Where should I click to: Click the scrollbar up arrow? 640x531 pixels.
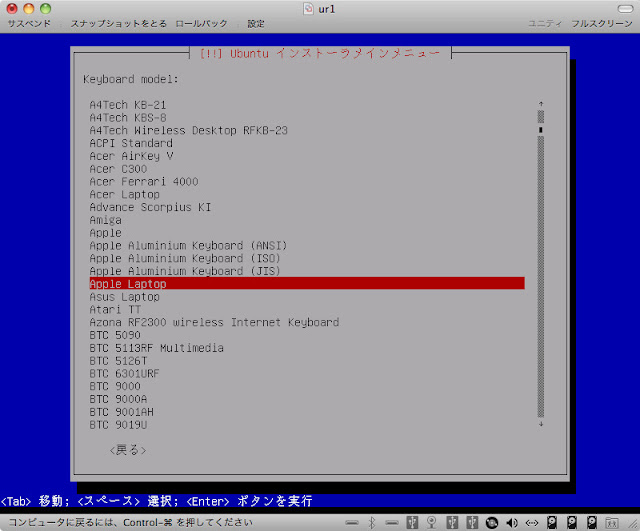coord(541,104)
